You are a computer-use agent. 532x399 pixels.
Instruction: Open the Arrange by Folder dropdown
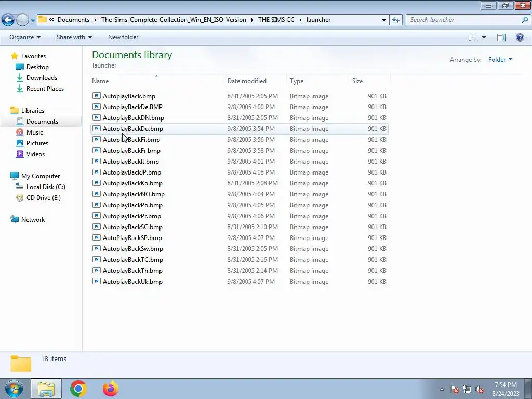pos(500,60)
